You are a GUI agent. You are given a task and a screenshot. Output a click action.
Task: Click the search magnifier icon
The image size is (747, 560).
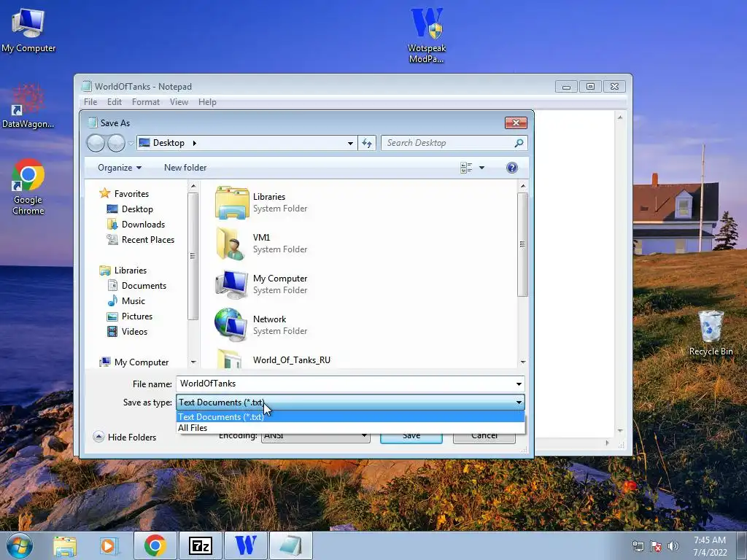(x=519, y=143)
